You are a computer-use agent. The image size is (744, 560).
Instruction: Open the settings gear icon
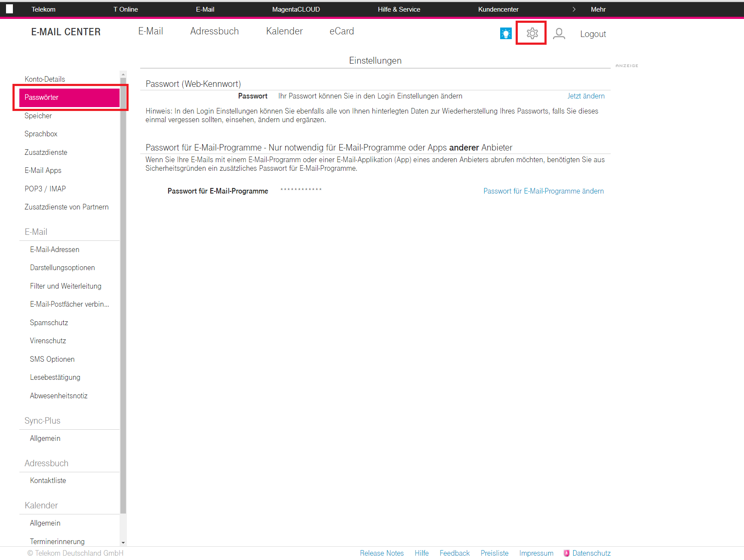(x=532, y=33)
